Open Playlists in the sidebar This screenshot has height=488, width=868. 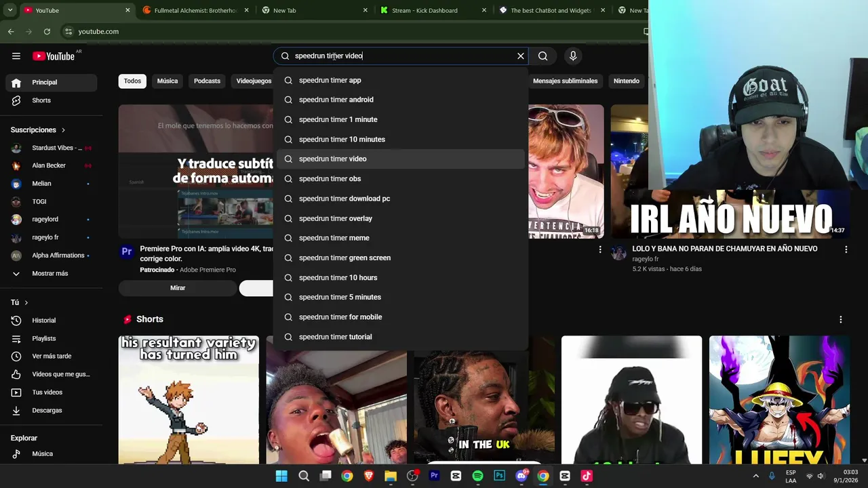click(52, 338)
